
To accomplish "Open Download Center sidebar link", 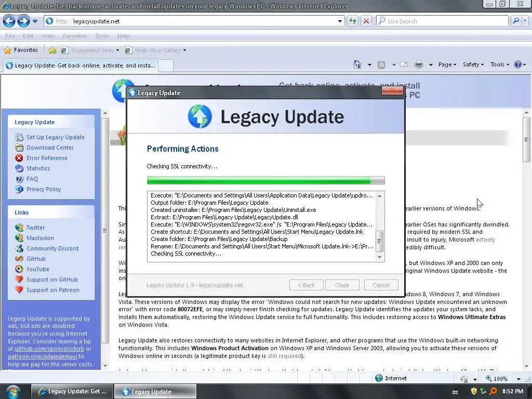I will [50, 148].
